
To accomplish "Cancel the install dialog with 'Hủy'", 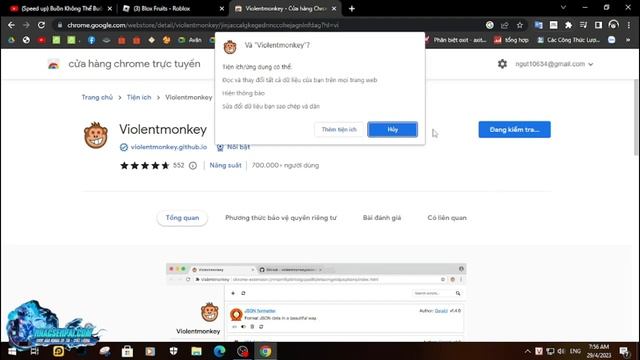I will [x=393, y=129].
